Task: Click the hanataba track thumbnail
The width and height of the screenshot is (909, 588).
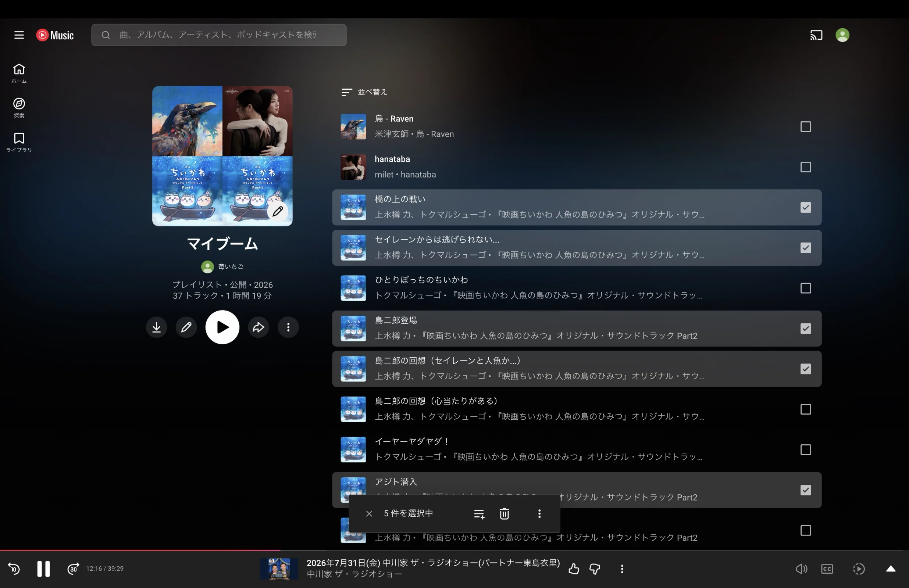Action: click(x=353, y=167)
